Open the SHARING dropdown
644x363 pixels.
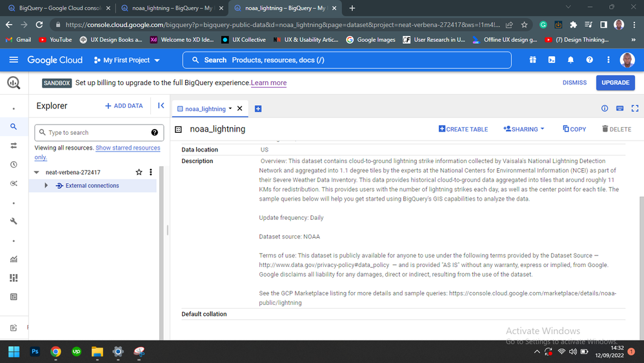524,129
